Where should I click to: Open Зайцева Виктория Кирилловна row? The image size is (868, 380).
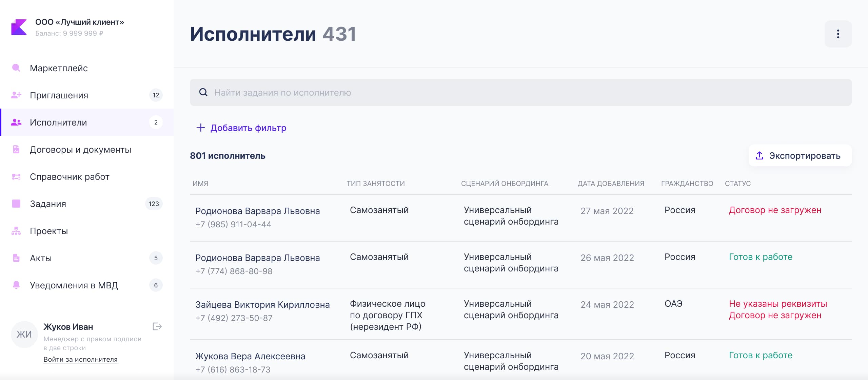coord(262,305)
